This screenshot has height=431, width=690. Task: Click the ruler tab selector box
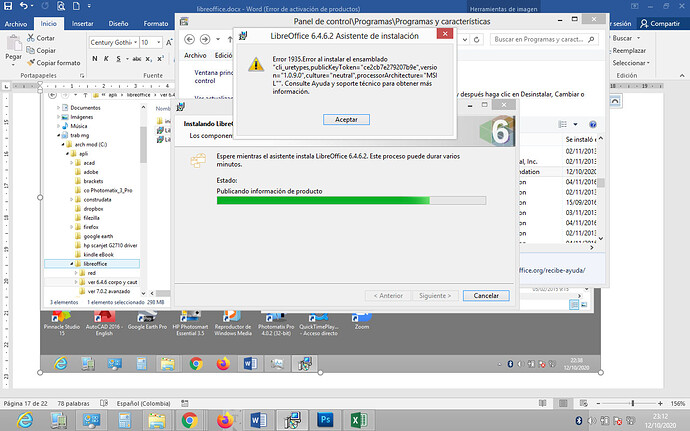tap(7, 86)
